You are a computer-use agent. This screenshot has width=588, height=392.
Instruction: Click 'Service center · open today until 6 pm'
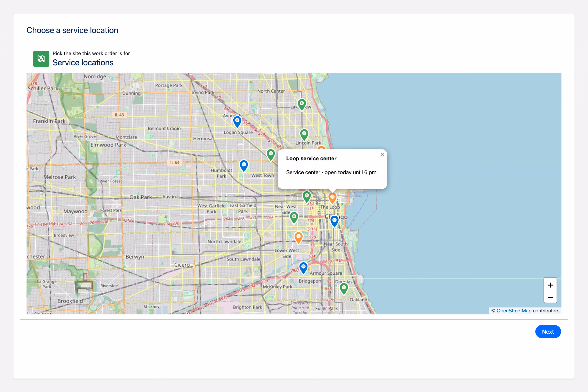coord(331,173)
